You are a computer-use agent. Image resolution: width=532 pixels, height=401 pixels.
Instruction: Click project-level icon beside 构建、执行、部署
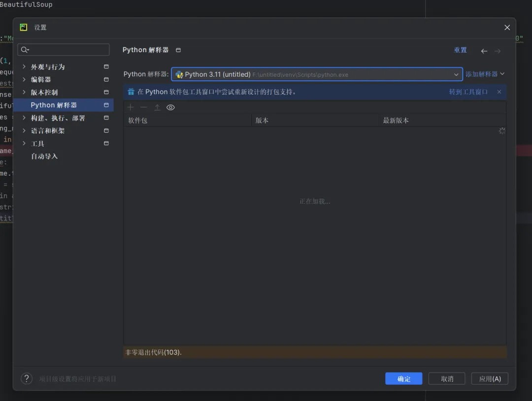(x=106, y=118)
